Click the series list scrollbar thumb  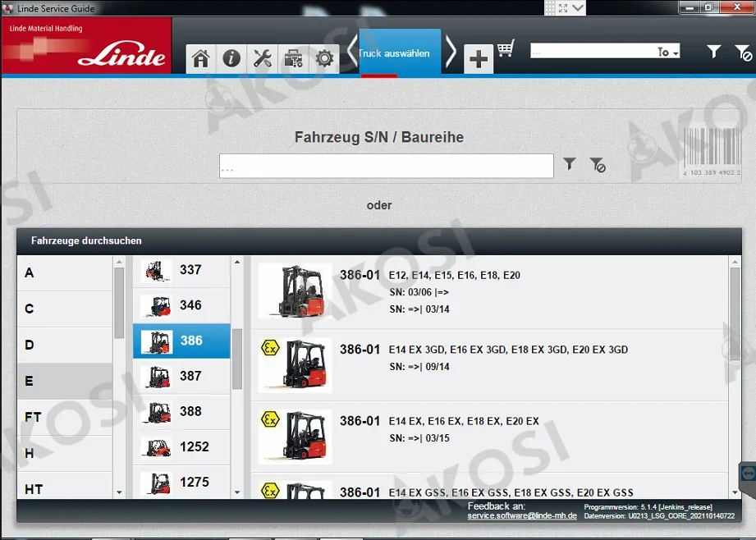236,359
